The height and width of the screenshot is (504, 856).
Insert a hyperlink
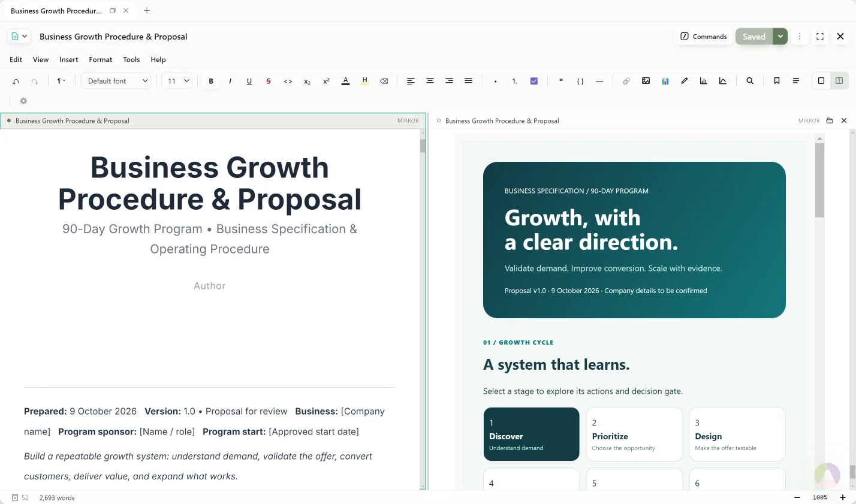[x=626, y=81]
